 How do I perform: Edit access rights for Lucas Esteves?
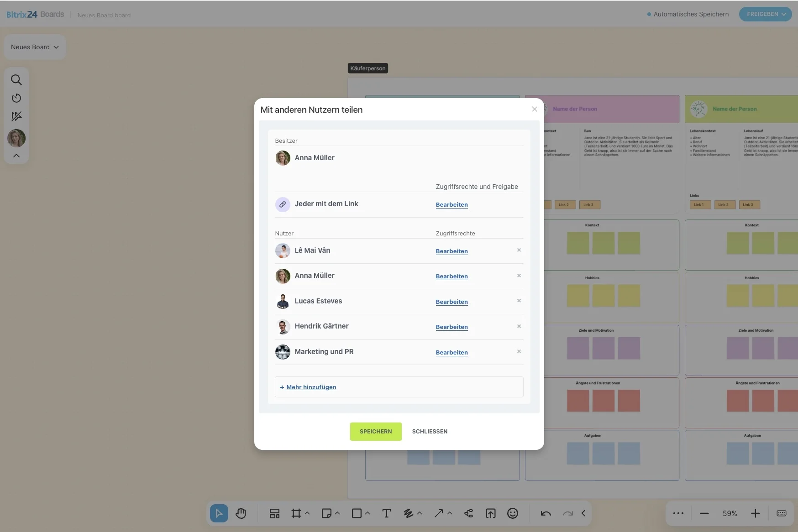(451, 302)
